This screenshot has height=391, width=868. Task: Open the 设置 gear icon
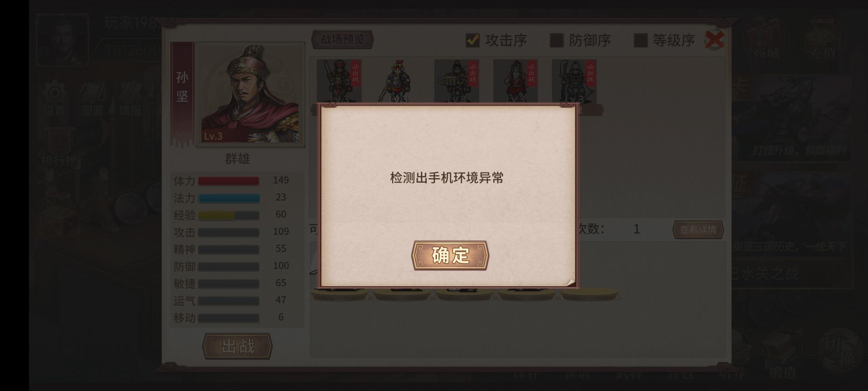click(55, 98)
